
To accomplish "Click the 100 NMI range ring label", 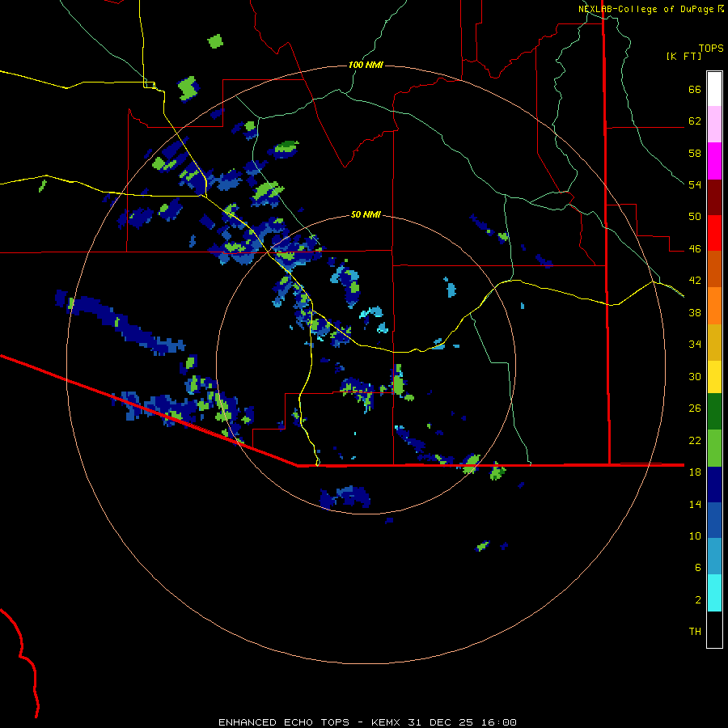I will [x=366, y=65].
